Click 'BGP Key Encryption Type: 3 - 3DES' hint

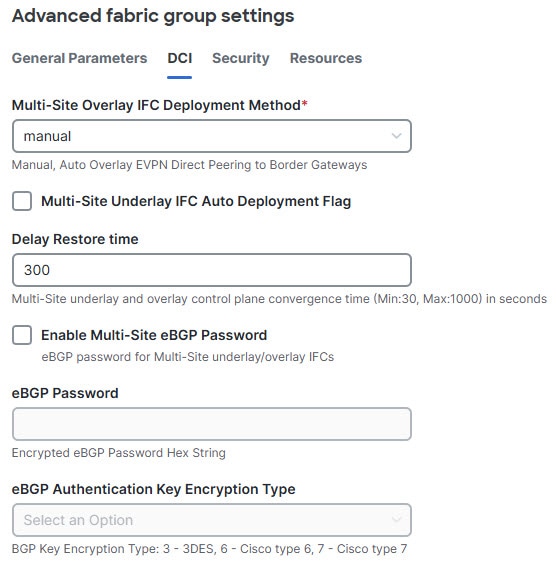pyautogui.click(x=209, y=549)
